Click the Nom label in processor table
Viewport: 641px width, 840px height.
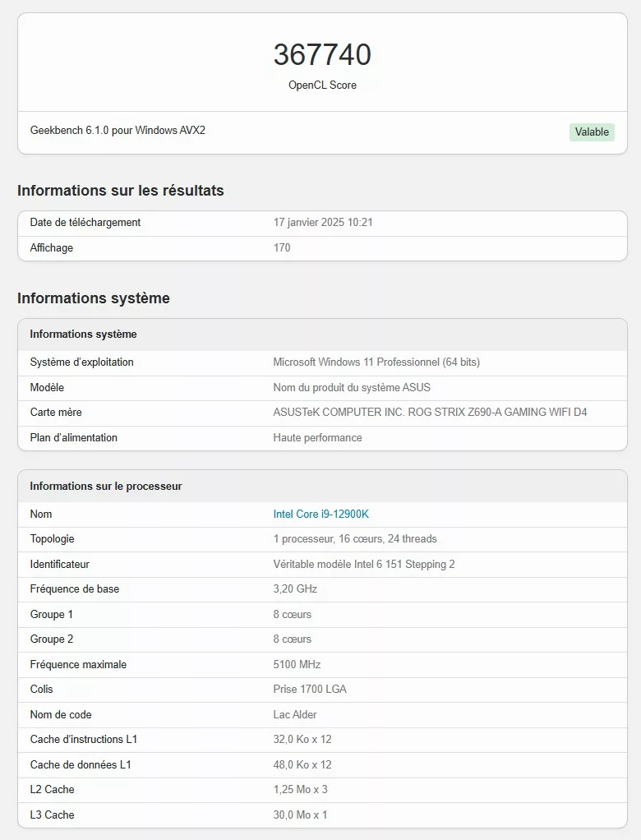pos(41,514)
